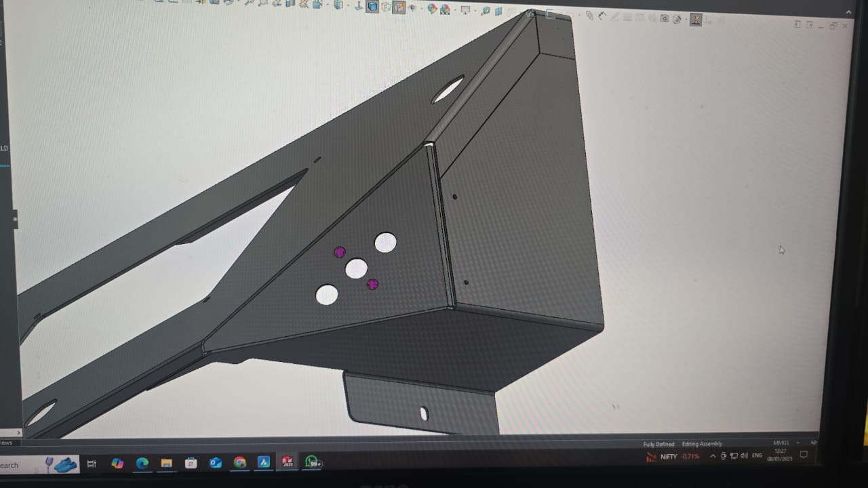Toggle the volume speaker icon in tray

745,456
